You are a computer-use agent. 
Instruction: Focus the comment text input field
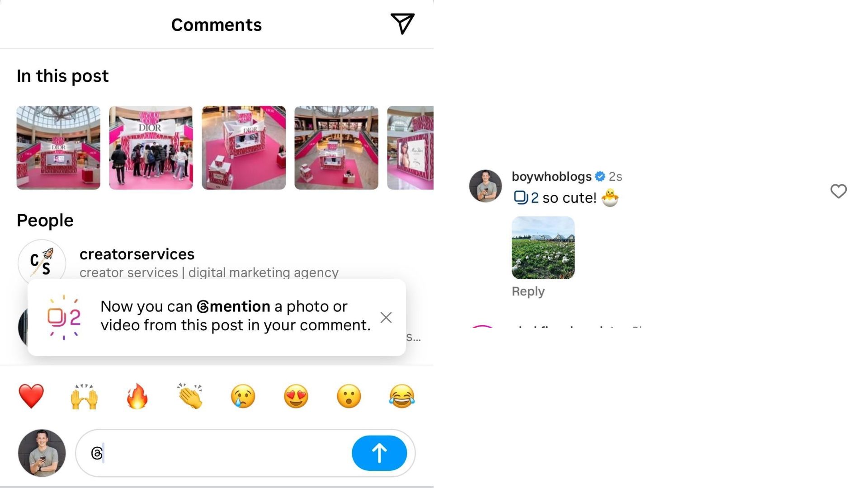pos(222,453)
